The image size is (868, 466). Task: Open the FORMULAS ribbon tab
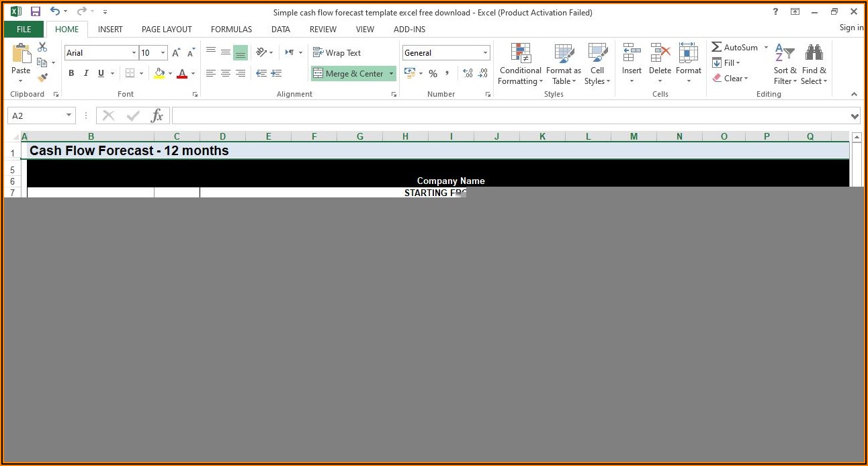[x=231, y=30]
